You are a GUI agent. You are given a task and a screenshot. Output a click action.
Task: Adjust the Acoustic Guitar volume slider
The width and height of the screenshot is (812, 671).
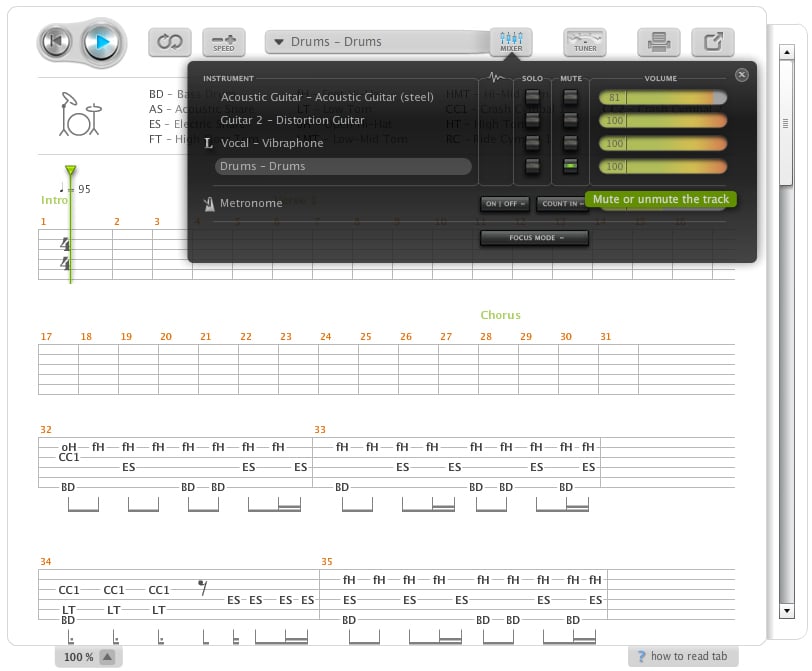[x=662, y=98]
